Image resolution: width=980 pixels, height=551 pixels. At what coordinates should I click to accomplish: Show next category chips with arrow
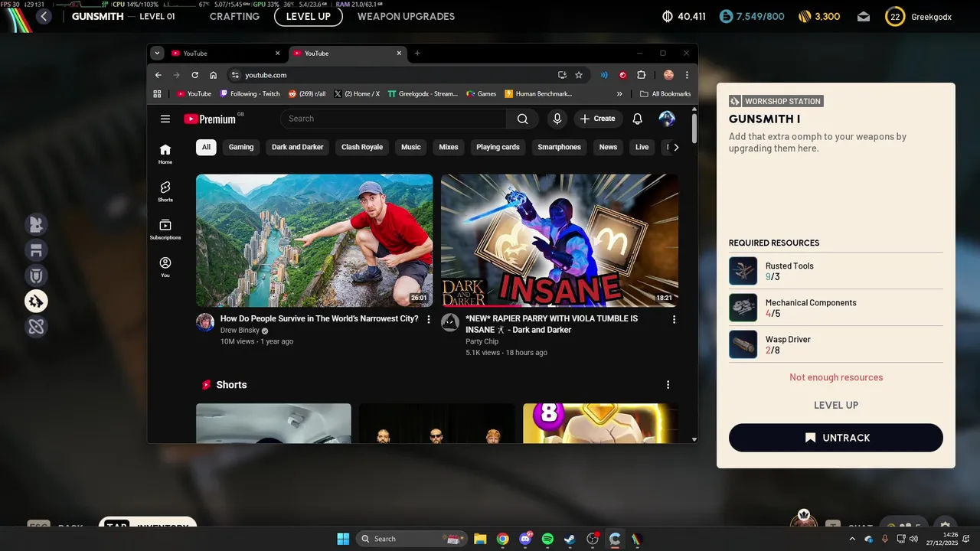pyautogui.click(x=675, y=147)
